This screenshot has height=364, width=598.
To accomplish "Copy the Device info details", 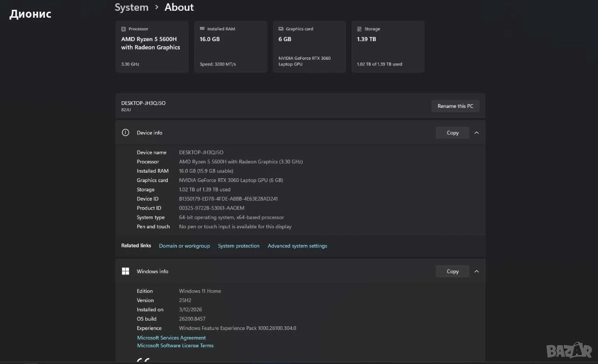I will (452, 133).
